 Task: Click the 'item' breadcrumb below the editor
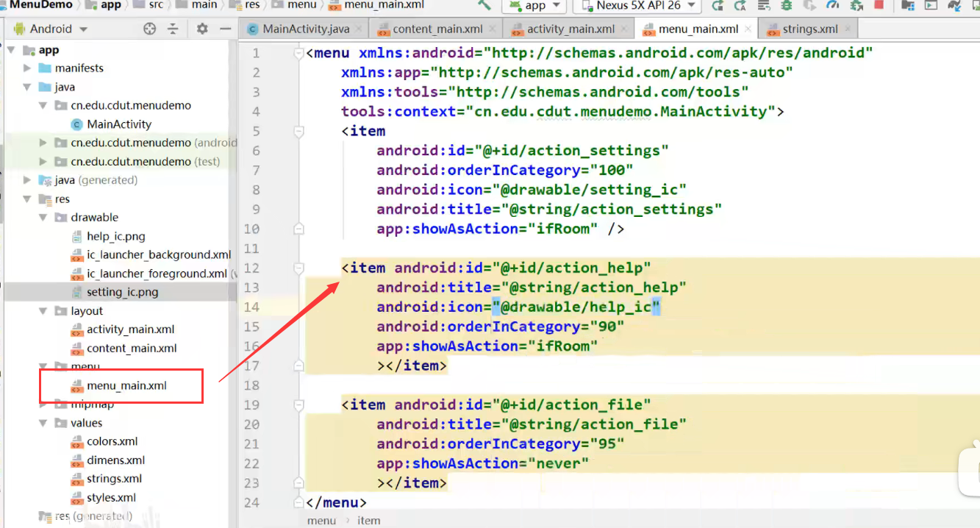(x=369, y=520)
